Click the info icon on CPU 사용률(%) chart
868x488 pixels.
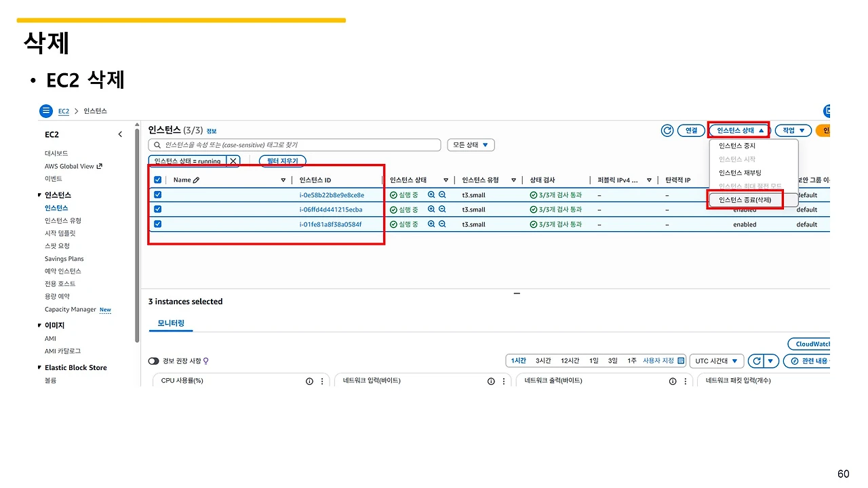coord(309,381)
